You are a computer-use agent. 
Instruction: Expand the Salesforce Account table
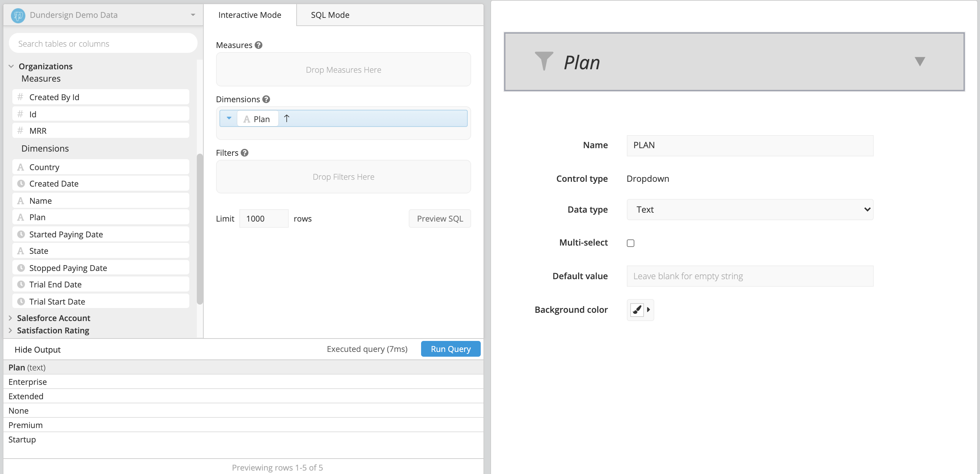10,318
